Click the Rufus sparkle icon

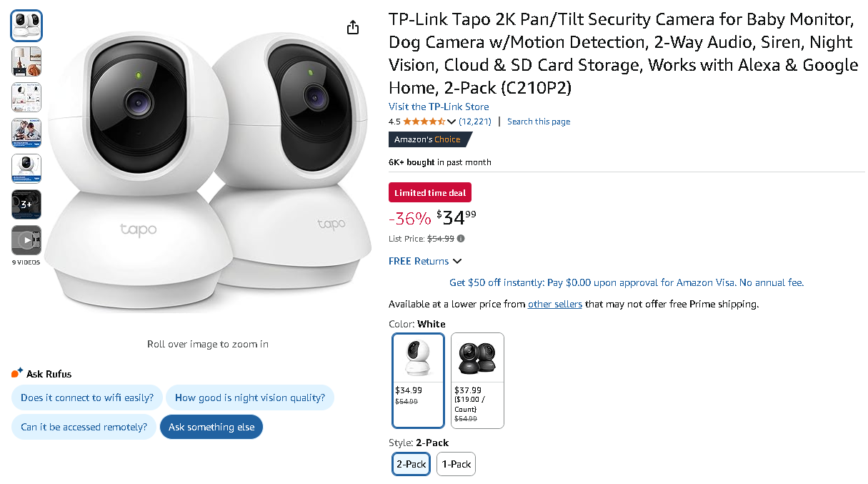click(x=17, y=373)
